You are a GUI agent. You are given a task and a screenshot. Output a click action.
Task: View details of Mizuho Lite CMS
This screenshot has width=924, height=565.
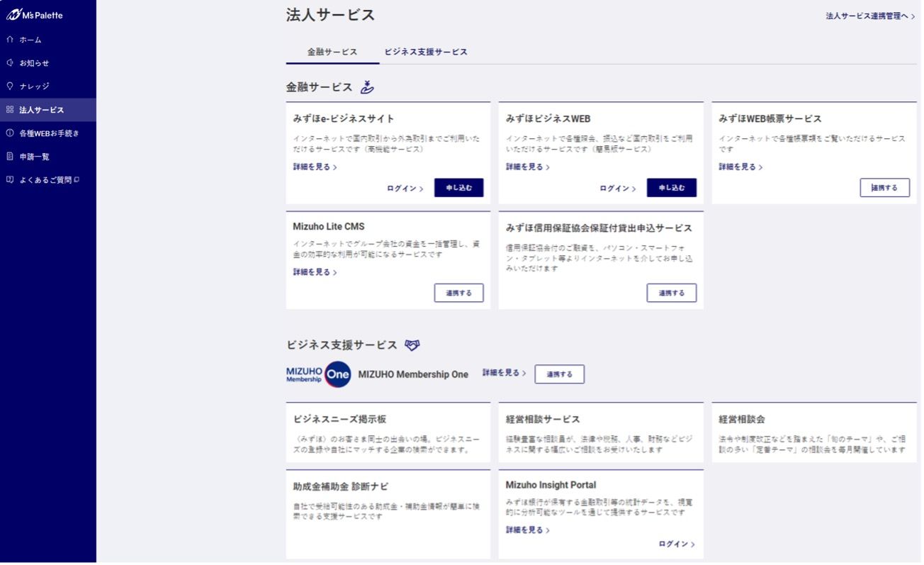(x=315, y=272)
